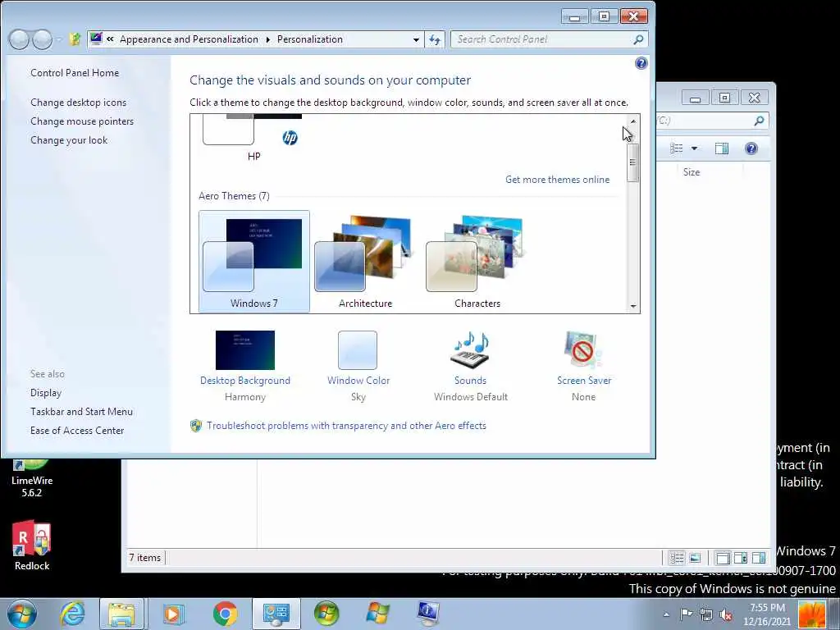
Task: Open the Window Color Sky swatch
Action: click(358, 350)
